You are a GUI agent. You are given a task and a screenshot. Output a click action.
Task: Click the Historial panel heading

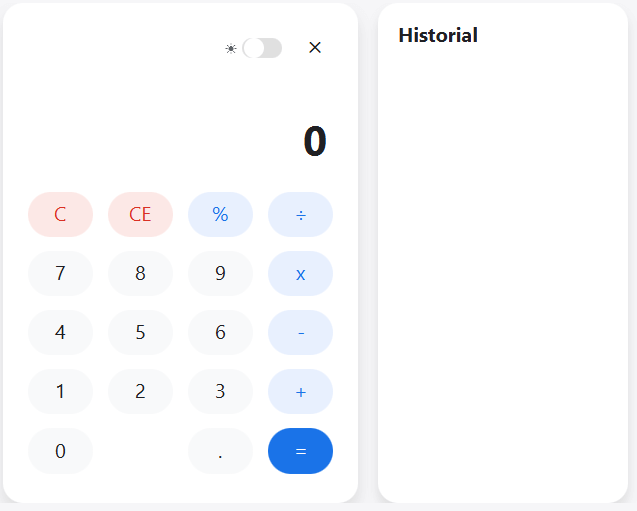click(438, 36)
